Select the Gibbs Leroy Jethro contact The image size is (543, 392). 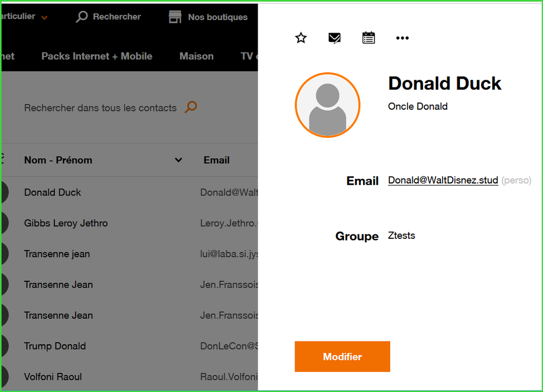pos(66,223)
